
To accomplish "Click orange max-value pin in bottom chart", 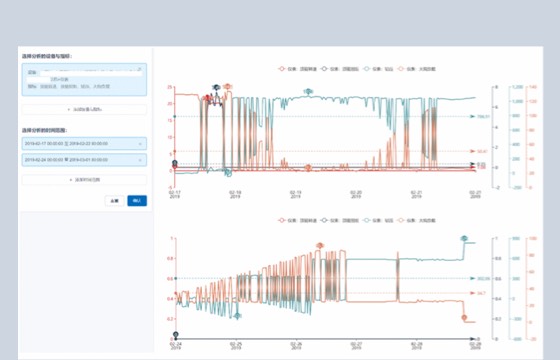I will [x=320, y=245].
